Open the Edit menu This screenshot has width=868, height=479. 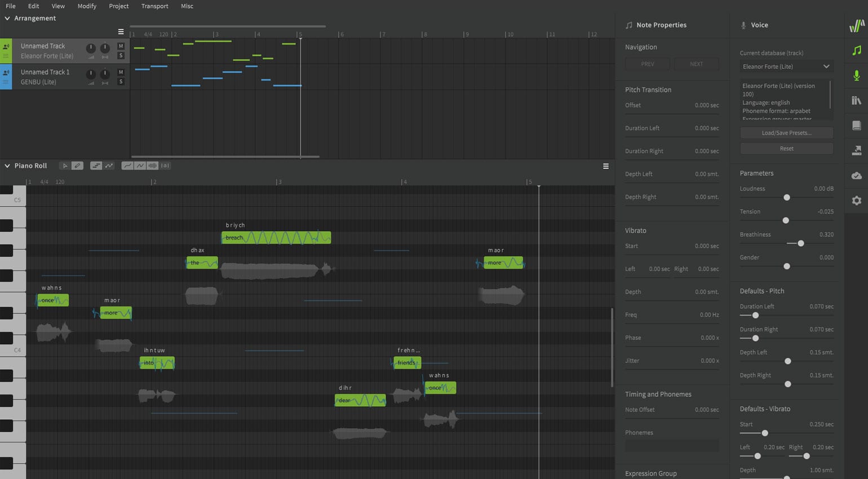(x=34, y=6)
